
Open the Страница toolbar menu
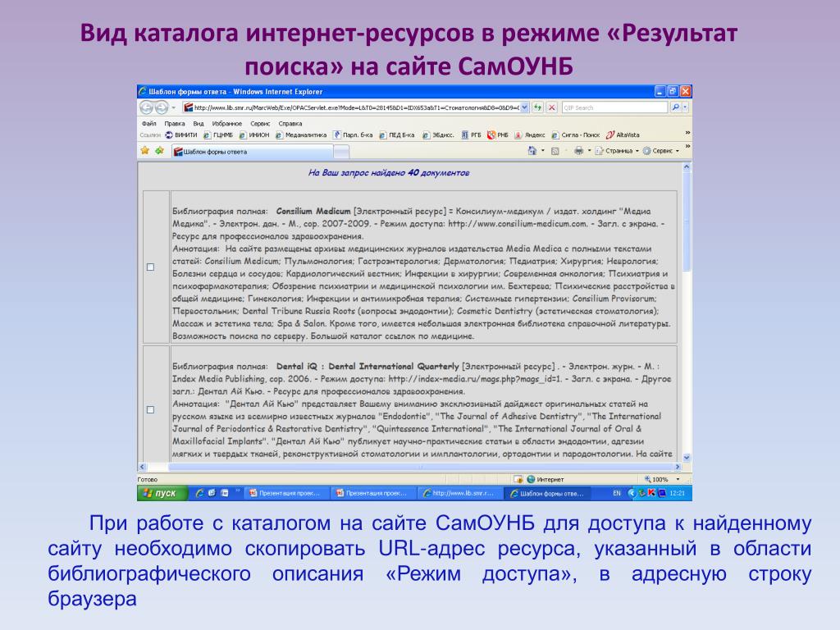click(x=617, y=151)
